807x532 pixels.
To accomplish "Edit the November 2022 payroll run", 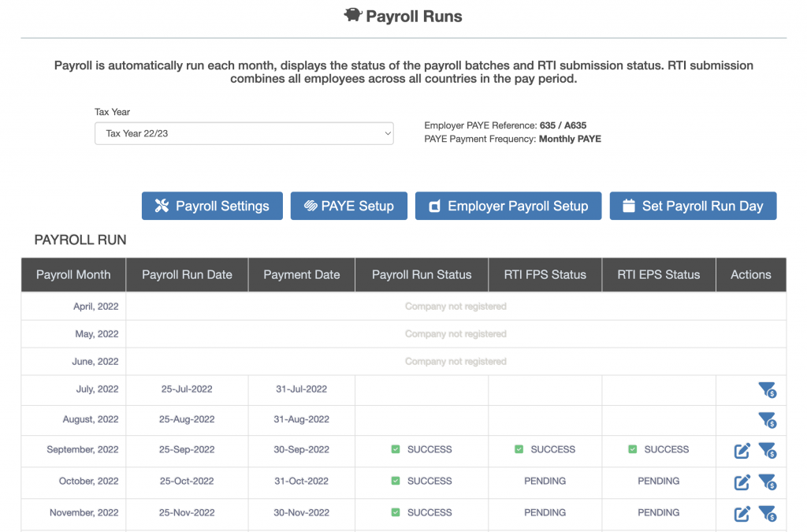I will (x=742, y=514).
